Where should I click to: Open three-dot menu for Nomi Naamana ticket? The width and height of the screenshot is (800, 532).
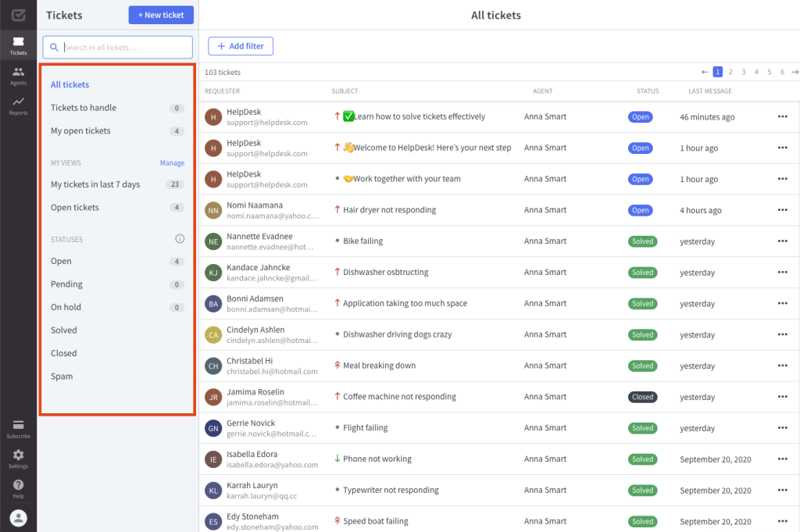click(782, 210)
